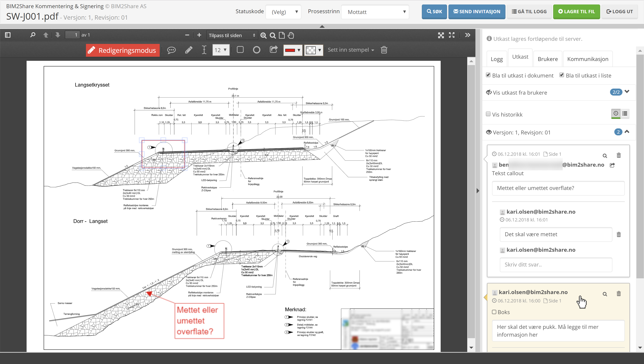Open the Prosesstrinn dropdown
644x364 pixels.
[x=375, y=12]
